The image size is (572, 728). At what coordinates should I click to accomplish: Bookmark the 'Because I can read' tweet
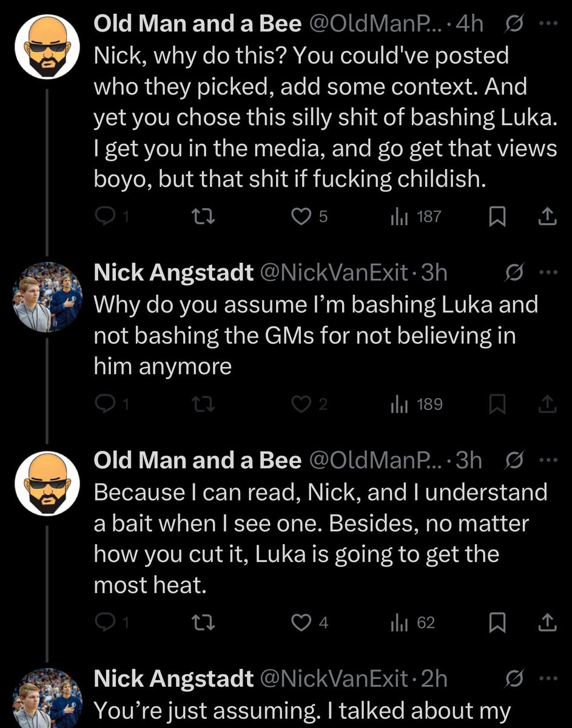coord(497,622)
